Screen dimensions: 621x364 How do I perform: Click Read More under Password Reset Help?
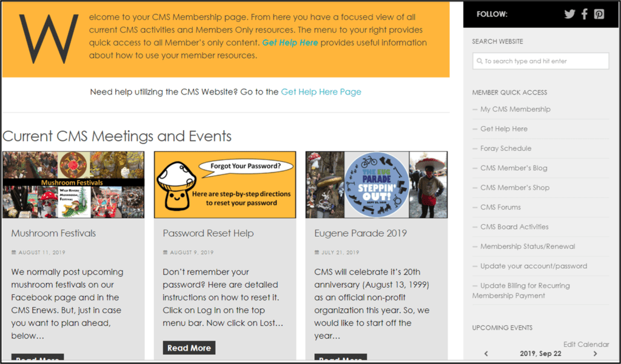(189, 348)
